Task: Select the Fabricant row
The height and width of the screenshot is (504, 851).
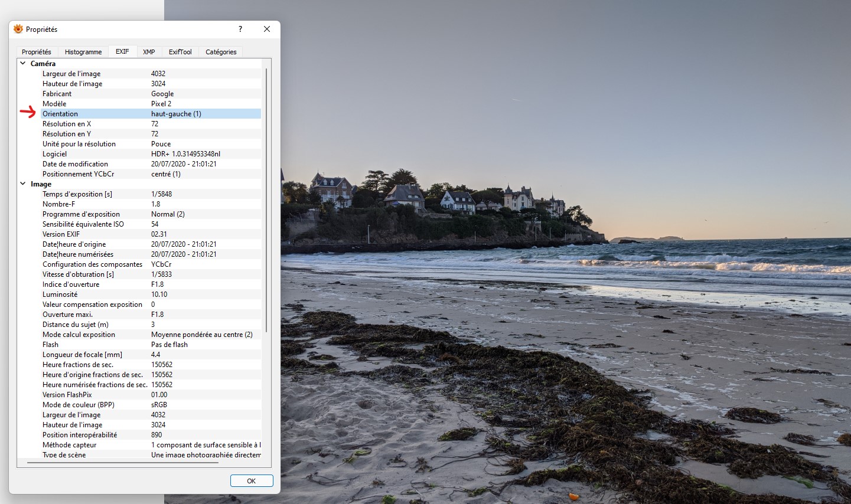Action: 151,94
